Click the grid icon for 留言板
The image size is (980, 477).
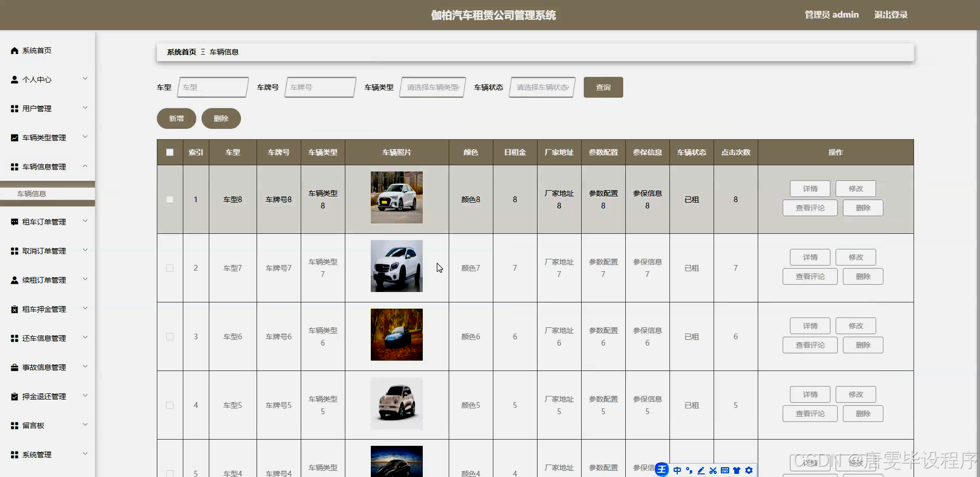[x=15, y=426]
